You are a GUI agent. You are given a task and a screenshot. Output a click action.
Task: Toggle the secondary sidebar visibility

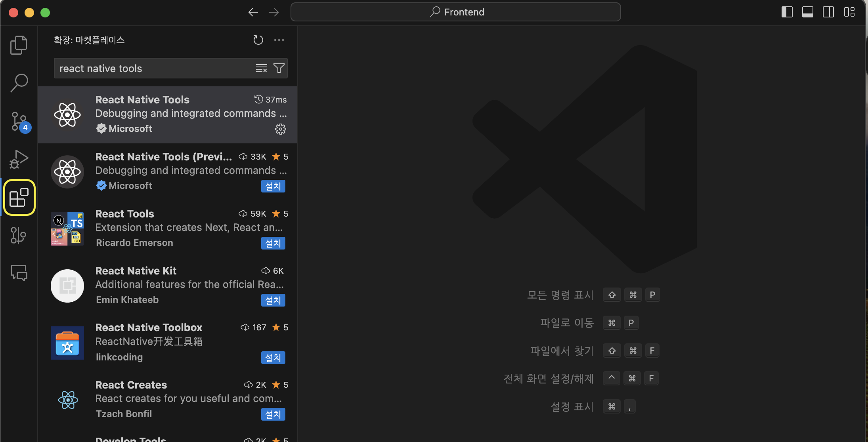point(828,12)
